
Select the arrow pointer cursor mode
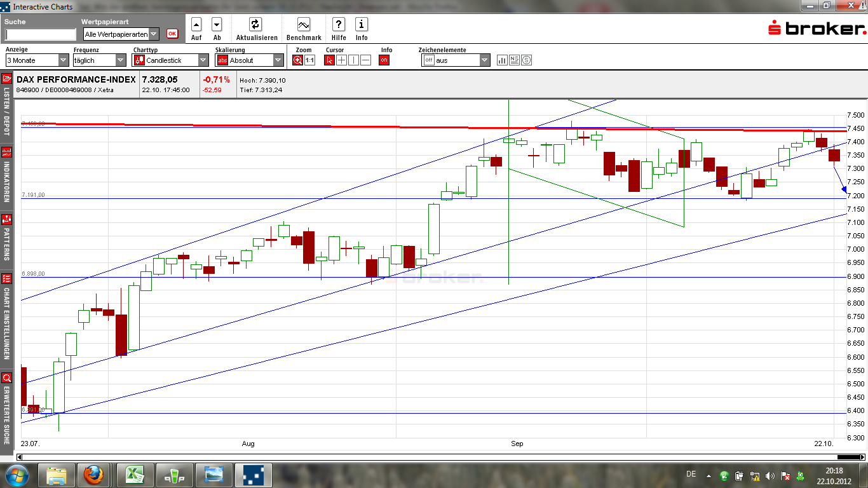329,60
